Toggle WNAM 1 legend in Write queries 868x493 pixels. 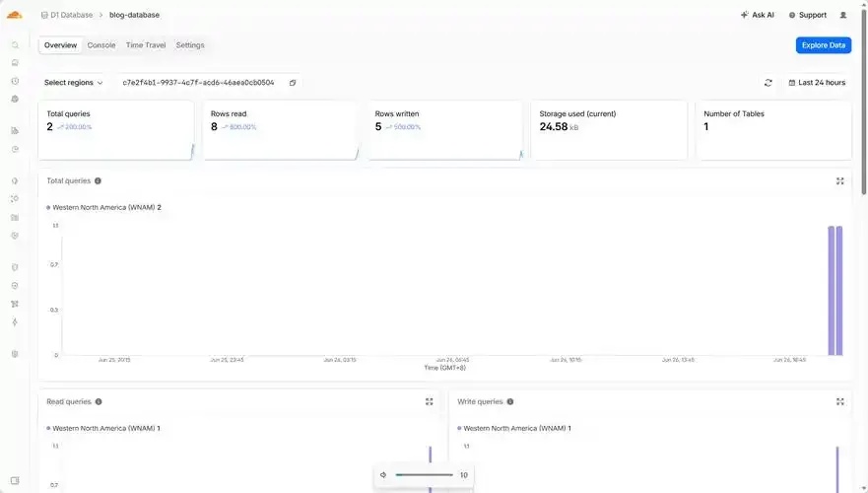coord(513,428)
